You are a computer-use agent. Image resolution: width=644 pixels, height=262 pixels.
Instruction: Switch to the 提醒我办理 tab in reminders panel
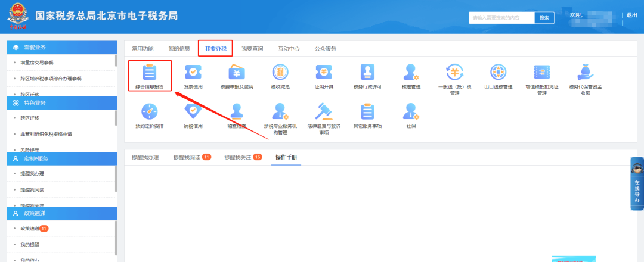[145, 157]
